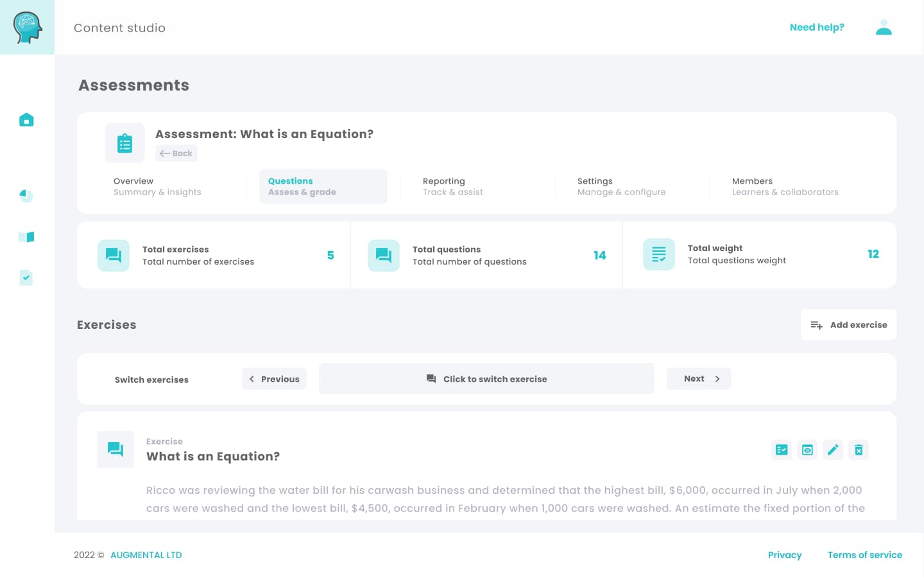Click the Total exercises chat icon
This screenshot has height=578, width=924.
(113, 255)
